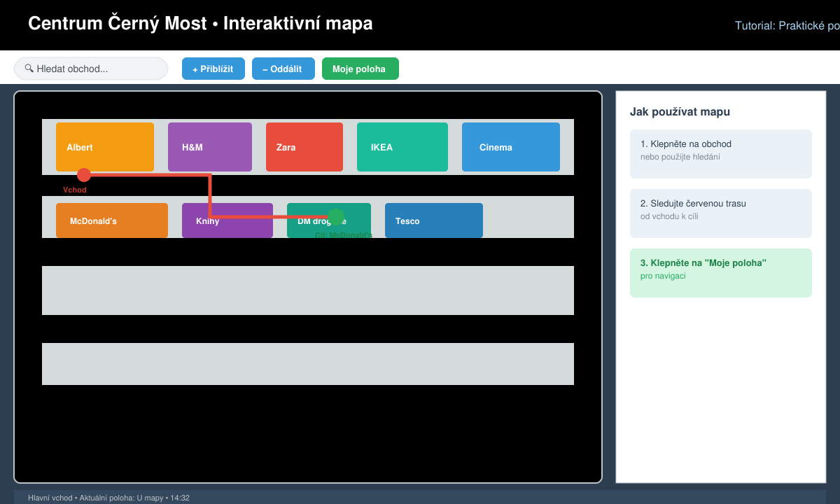840x504 pixels.
Task: Select the IKEA store block
Action: [402, 147]
